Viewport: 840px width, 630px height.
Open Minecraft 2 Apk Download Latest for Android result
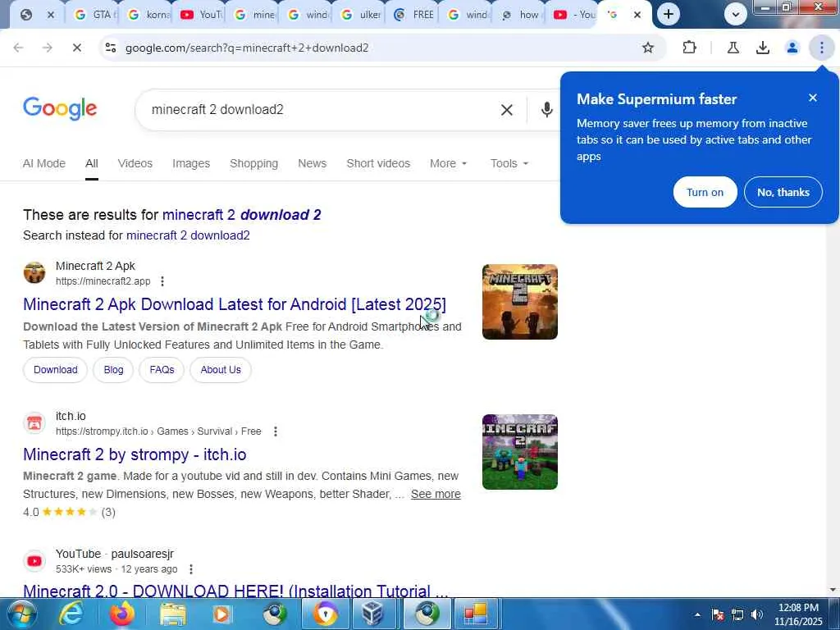coord(234,304)
